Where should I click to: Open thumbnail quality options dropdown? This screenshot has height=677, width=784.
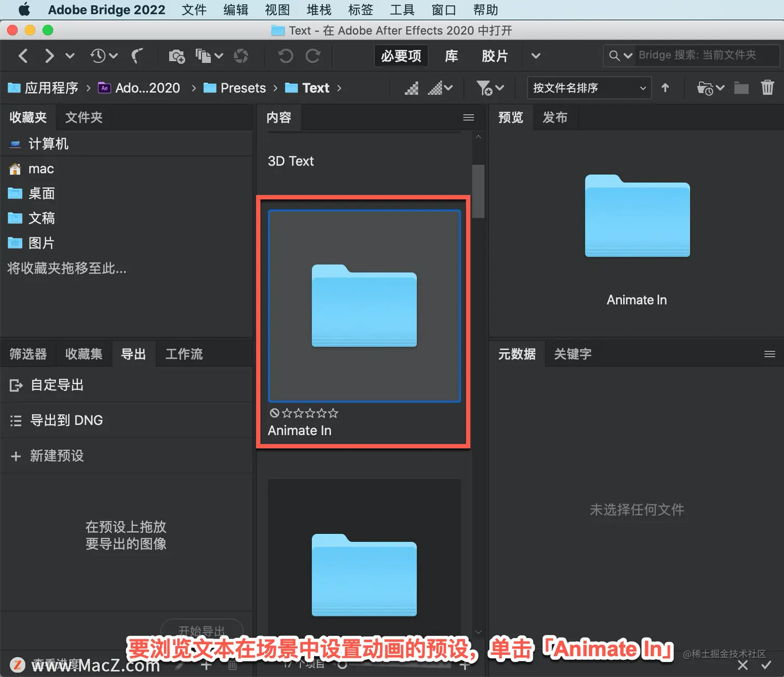[x=441, y=88]
